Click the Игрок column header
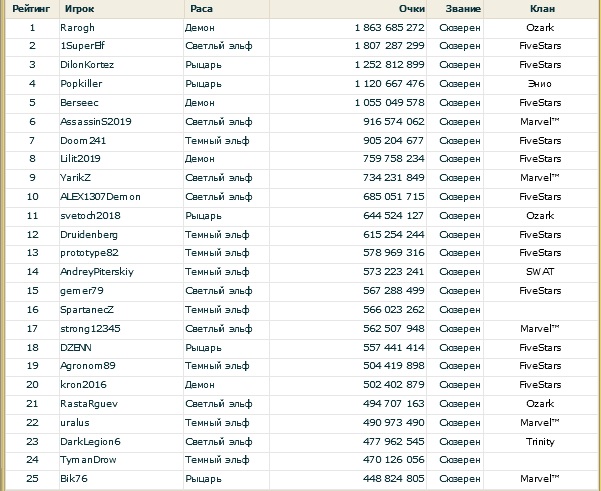The image size is (601, 491). 79,8
